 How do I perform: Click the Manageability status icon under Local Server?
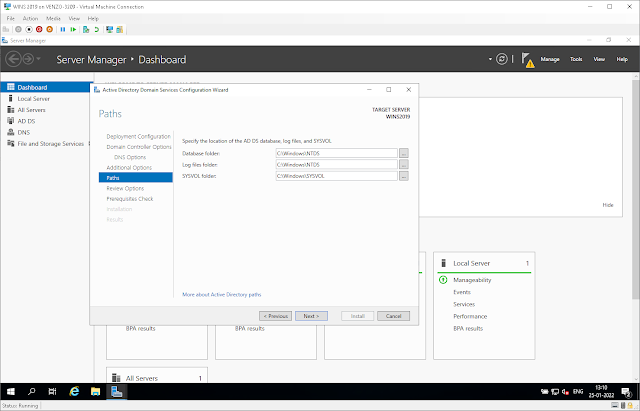[443, 280]
